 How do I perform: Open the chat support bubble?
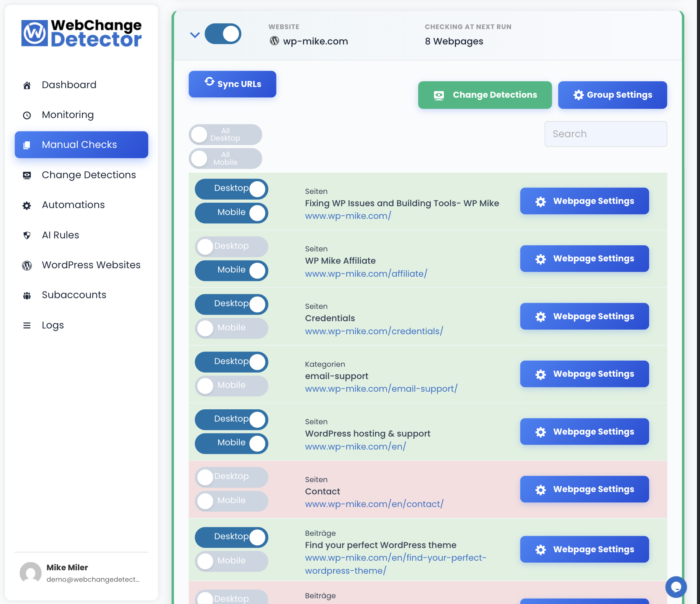676,587
